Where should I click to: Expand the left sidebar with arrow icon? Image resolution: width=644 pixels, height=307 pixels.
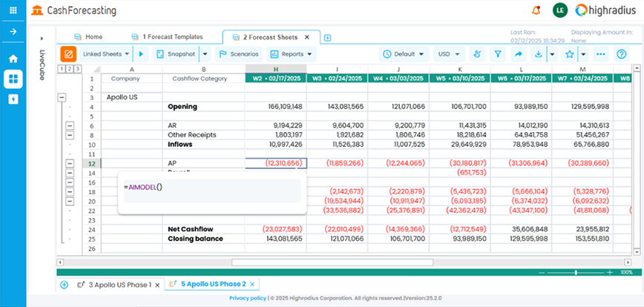pyautogui.click(x=13, y=32)
